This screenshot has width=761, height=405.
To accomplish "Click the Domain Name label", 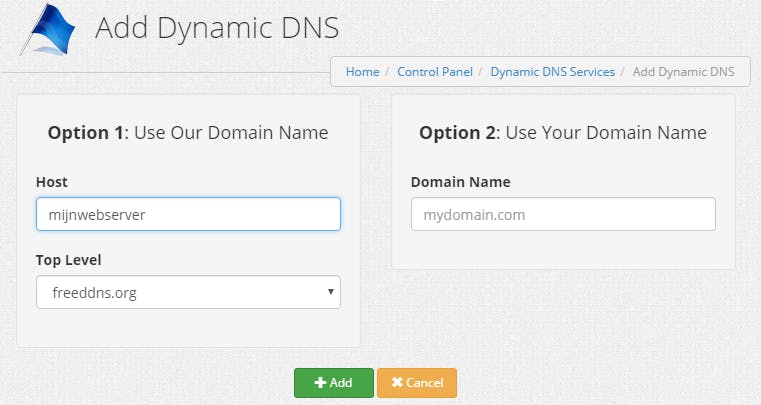I will (x=460, y=182).
